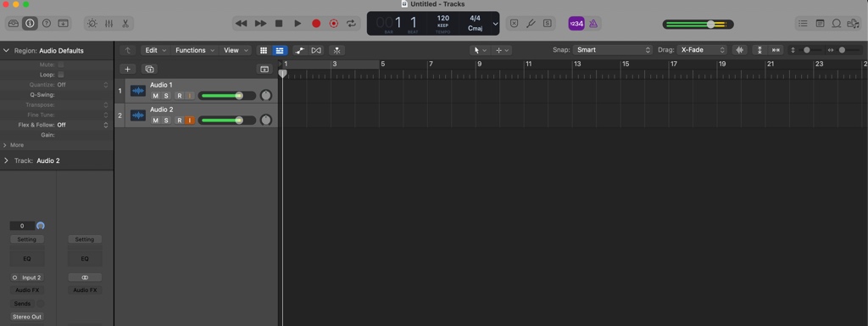Open the Drag X-Fade dropdown
Screen dimensions: 868x326
[x=701, y=50]
